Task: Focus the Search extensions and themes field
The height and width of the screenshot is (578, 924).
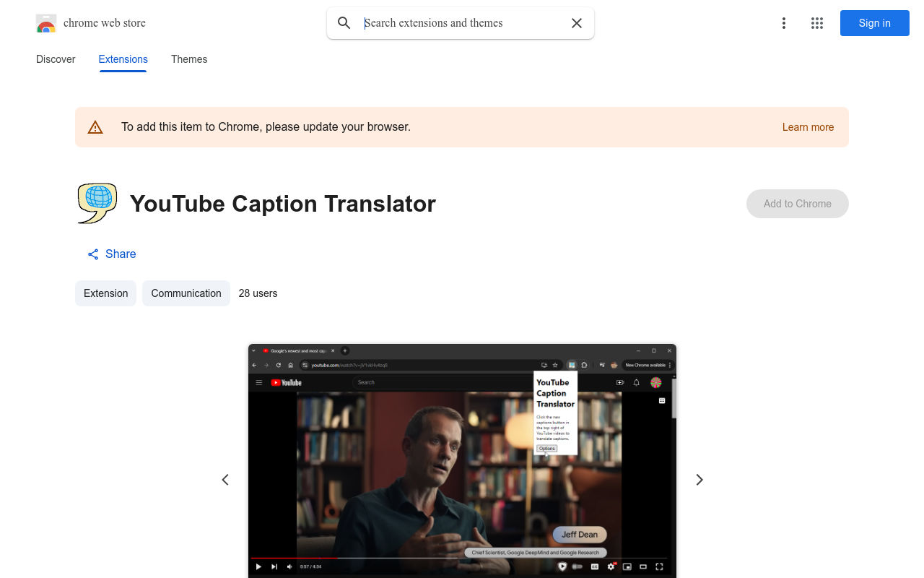Action: click(462, 23)
